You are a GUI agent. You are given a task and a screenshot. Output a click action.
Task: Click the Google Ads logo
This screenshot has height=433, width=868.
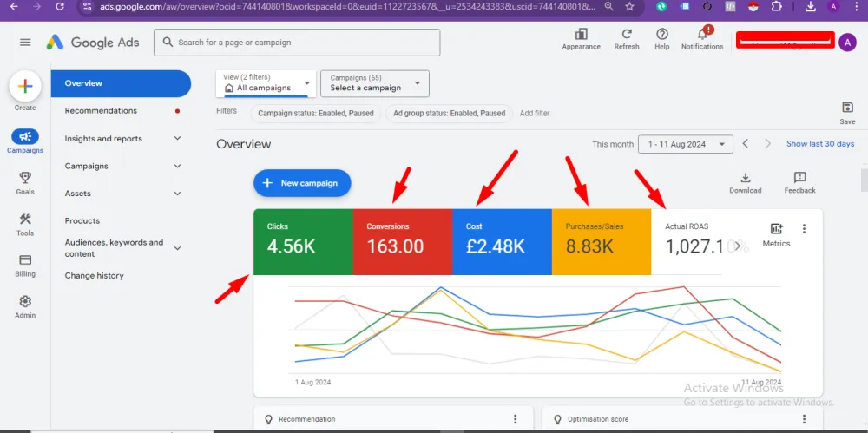coord(93,42)
